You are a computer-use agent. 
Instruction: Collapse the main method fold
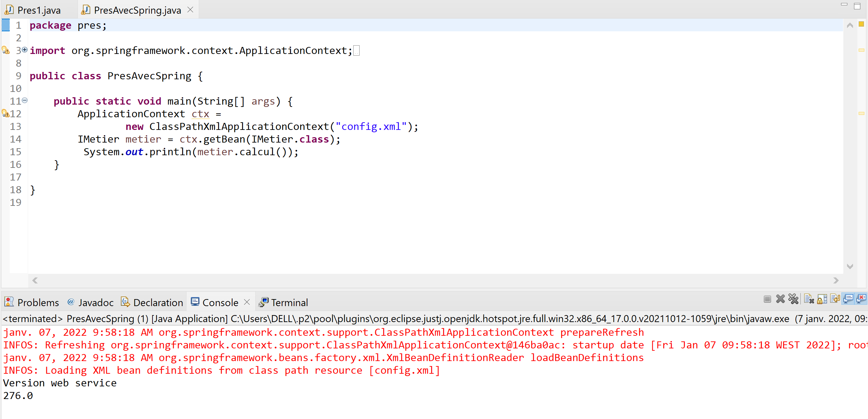25,101
